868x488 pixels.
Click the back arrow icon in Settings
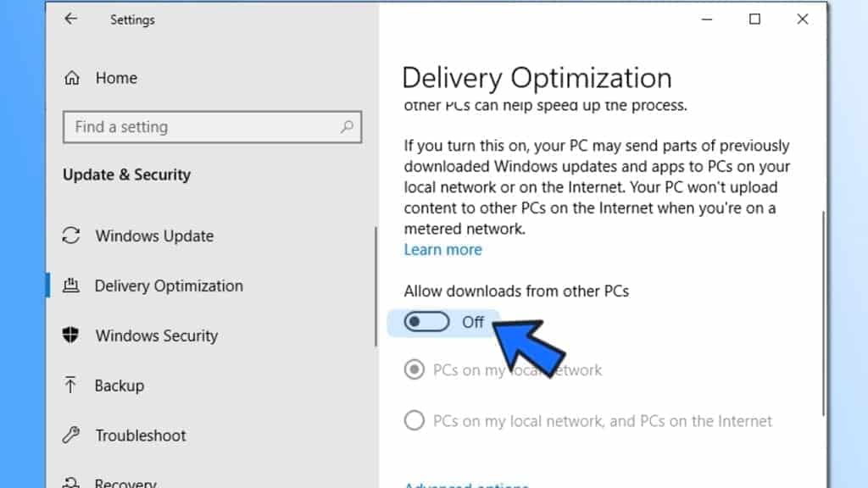coord(70,19)
